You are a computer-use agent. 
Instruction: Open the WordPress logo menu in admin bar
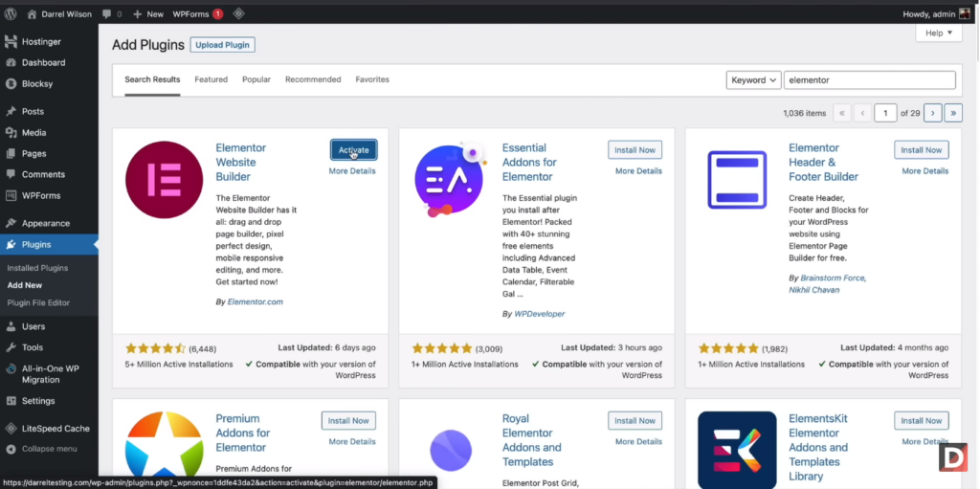(x=11, y=13)
